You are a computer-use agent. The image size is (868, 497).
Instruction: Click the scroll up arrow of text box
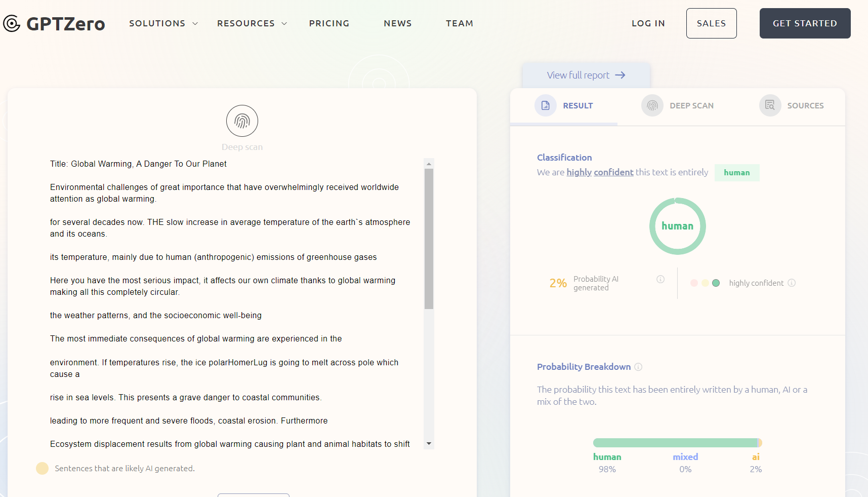(429, 164)
